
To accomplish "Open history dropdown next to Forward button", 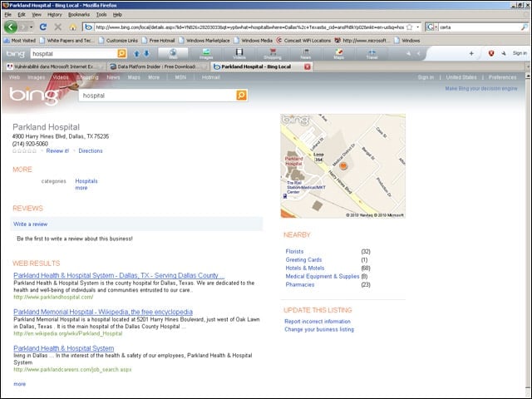I will [x=32, y=27].
